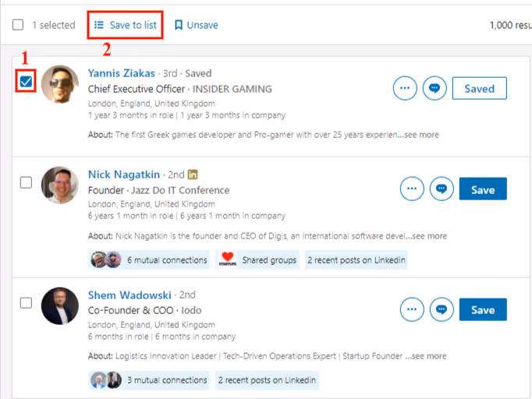Screen dimensions: 532x399
Task: Open Nick Nagatkin profile picture
Action: pos(60,185)
